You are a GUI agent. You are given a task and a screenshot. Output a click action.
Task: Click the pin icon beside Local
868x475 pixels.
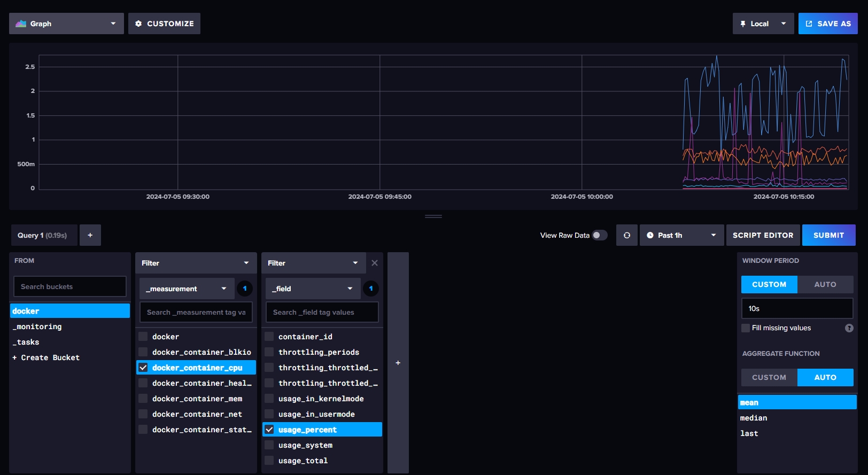click(743, 24)
